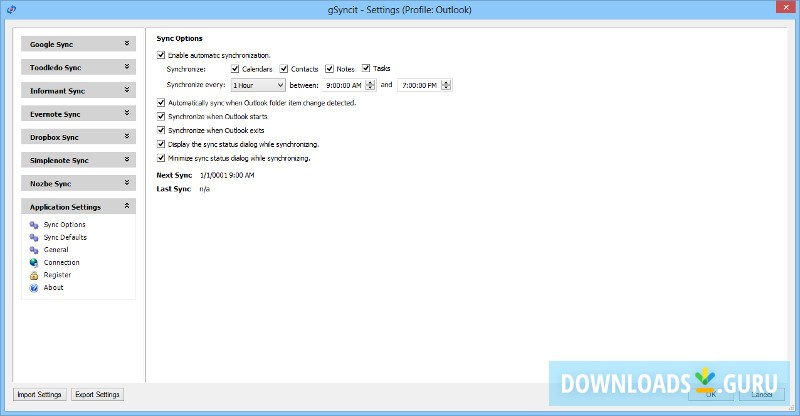This screenshot has width=800, height=416.
Task: Click the General settings icon
Action: (x=34, y=250)
